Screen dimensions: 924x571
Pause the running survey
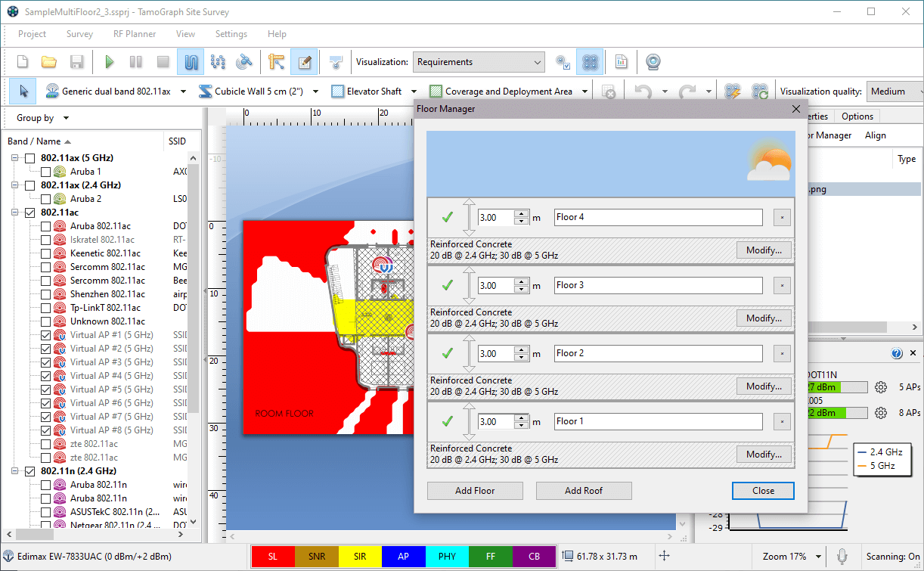click(x=135, y=62)
